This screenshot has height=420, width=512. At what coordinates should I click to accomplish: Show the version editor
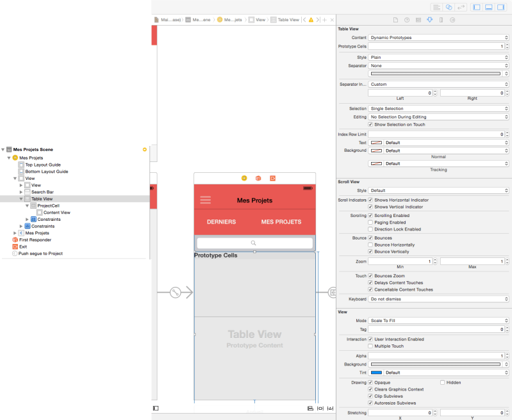click(x=461, y=7)
